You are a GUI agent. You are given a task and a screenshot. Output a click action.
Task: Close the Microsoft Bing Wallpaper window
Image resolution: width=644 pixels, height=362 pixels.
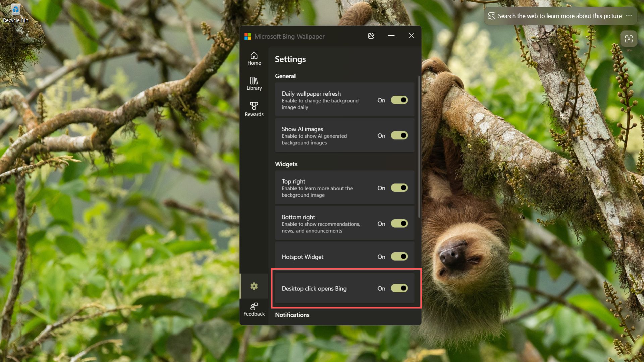point(411,36)
